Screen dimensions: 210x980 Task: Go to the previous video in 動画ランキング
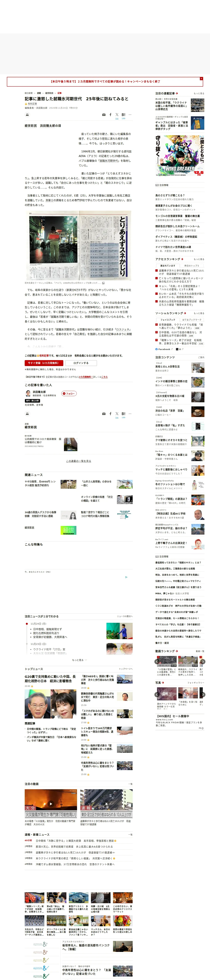(x=157, y=661)
